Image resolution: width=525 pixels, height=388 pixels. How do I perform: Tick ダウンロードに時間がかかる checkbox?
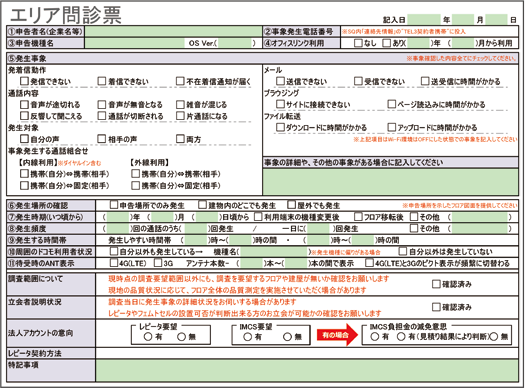[280, 127]
